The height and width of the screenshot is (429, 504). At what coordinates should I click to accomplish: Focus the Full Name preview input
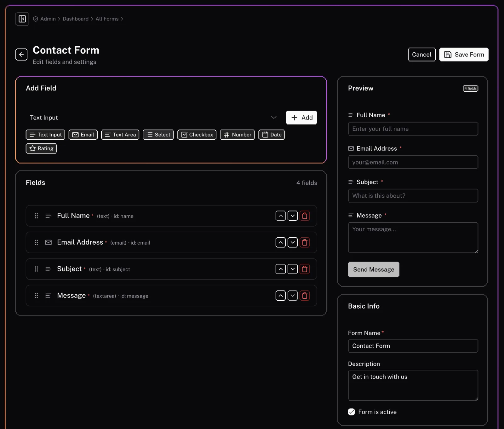[x=413, y=129]
